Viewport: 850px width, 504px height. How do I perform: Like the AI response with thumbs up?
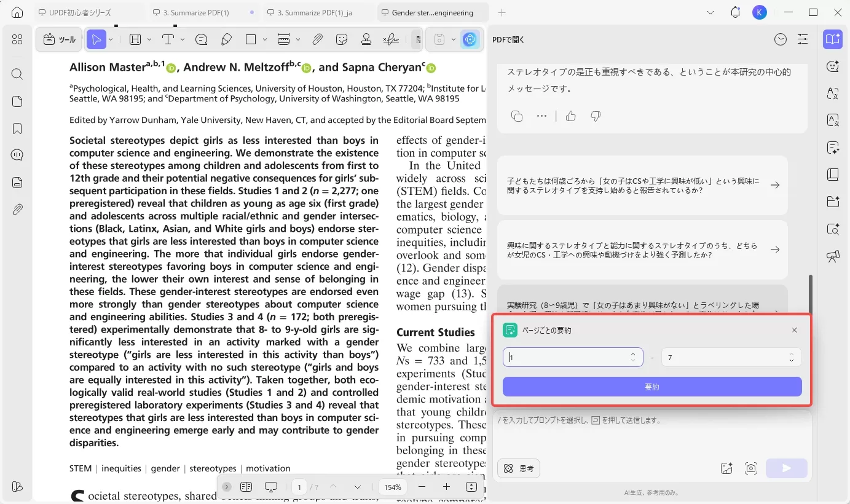point(570,116)
